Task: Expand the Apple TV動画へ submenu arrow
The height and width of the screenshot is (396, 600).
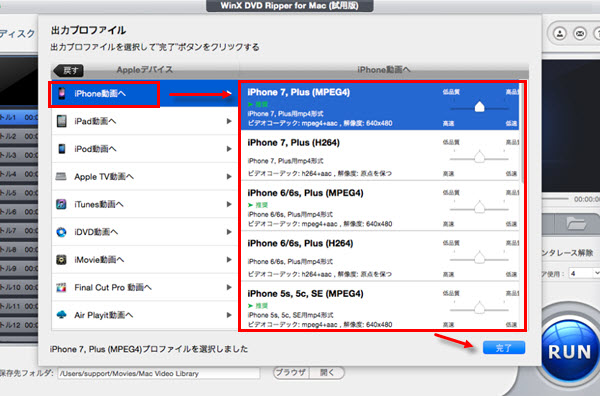Action: 229,176
